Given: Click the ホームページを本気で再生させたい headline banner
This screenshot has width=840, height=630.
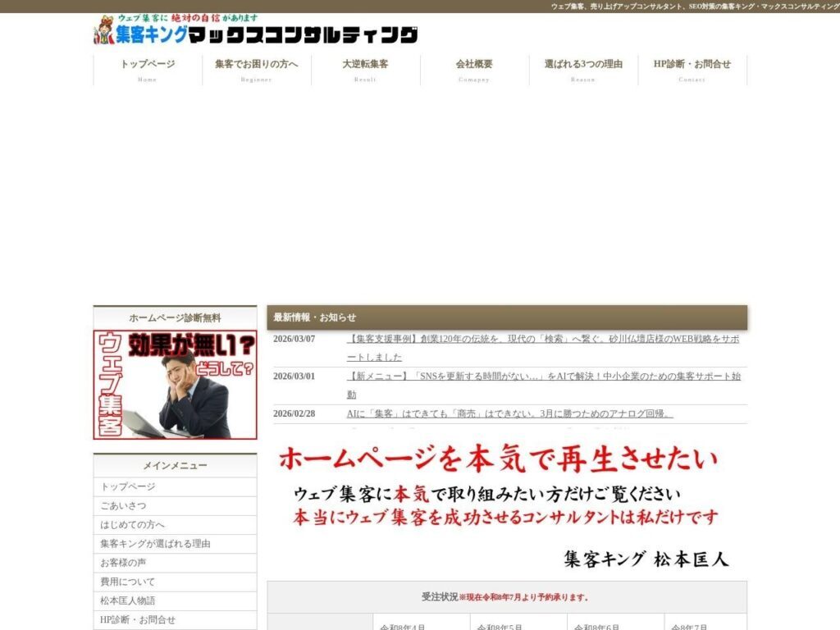Looking at the screenshot, I should pyautogui.click(x=506, y=506).
